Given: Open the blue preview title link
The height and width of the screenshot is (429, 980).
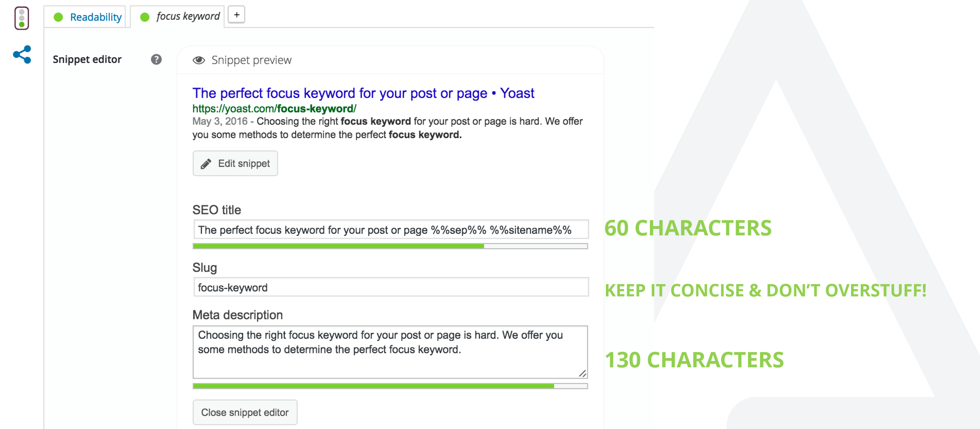Looking at the screenshot, I should click(x=363, y=93).
